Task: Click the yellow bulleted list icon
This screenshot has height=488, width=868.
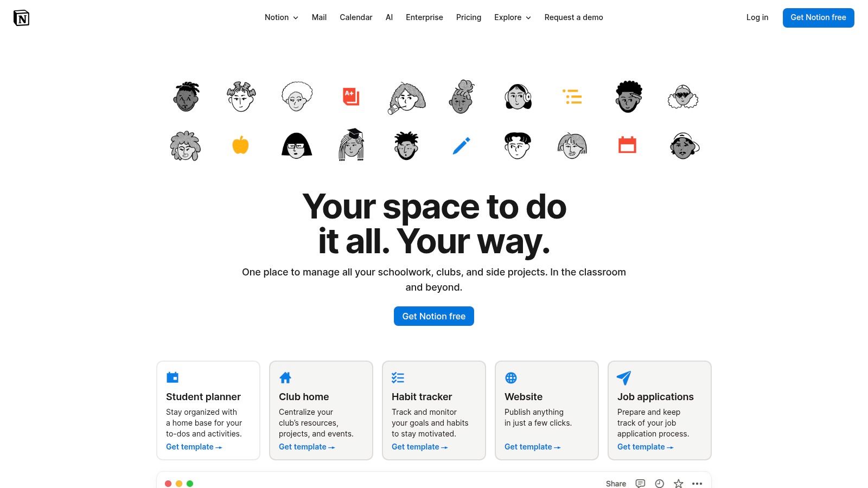Action: point(572,97)
